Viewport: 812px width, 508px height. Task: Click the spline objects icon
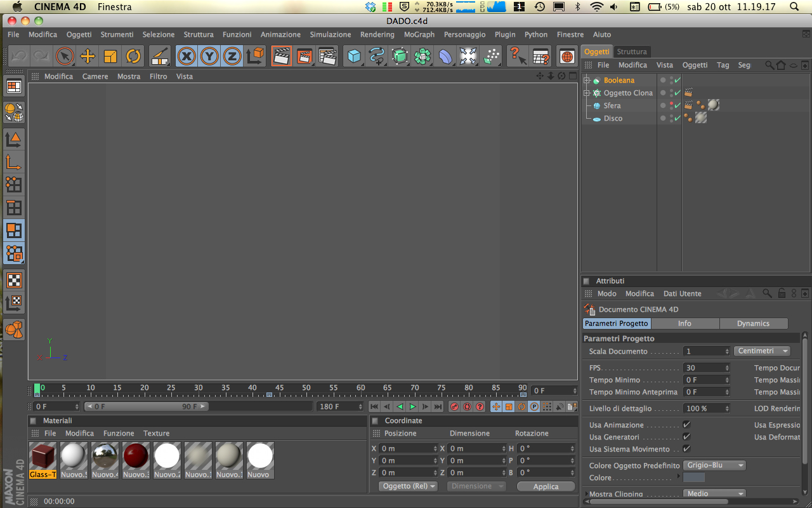click(x=377, y=56)
